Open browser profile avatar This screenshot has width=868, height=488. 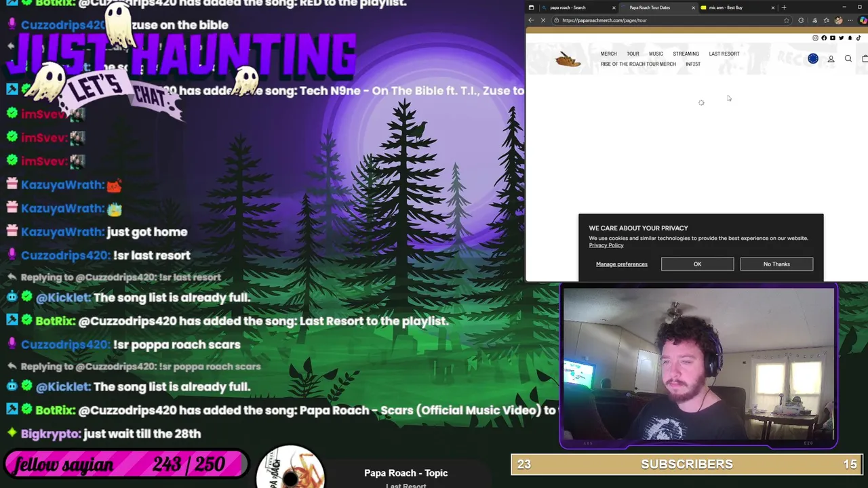click(x=838, y=20)
